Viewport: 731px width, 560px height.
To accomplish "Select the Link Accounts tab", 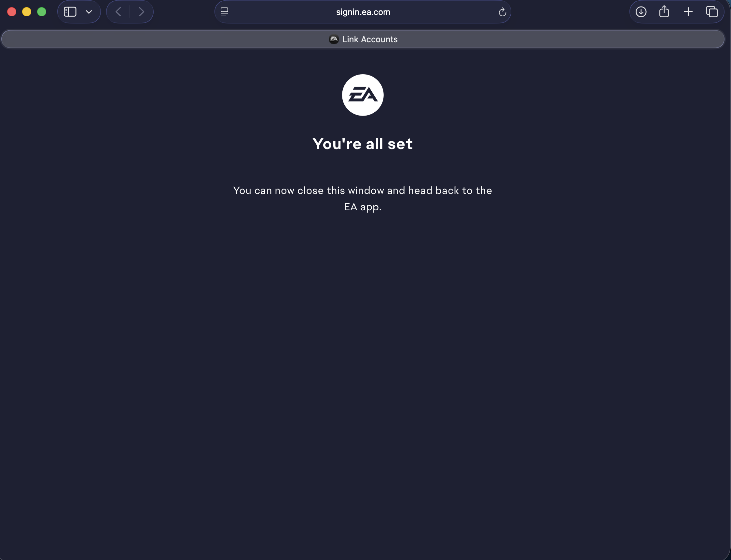I will 363,39.
